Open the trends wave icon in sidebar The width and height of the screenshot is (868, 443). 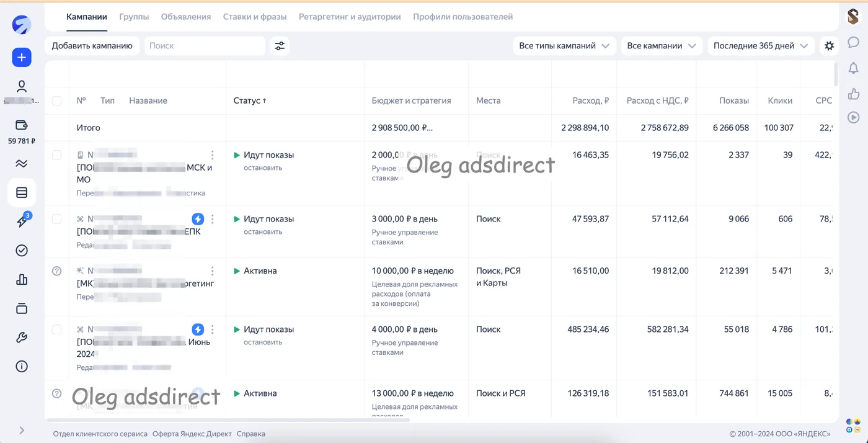pyautogui.click(x=22, y=164)
